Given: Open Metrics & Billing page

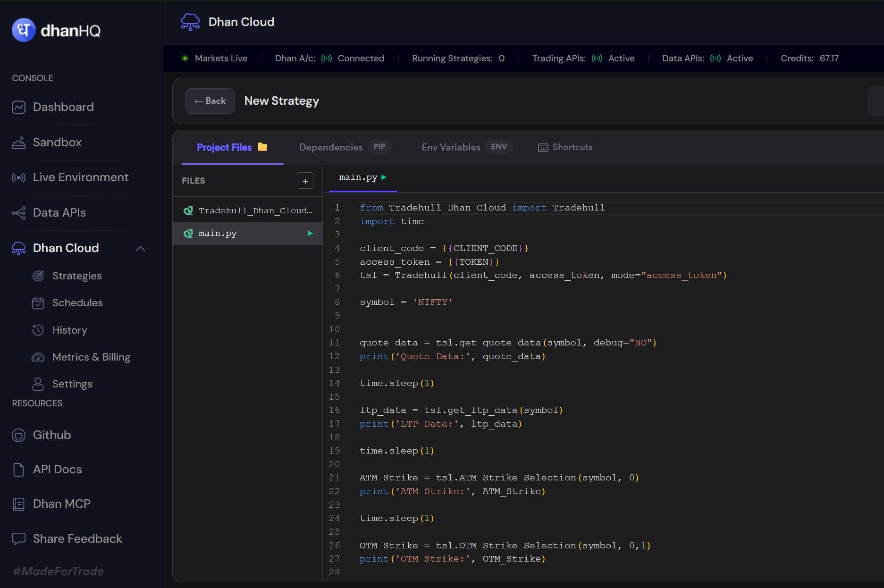Looking at the screenshot, I should (x=91, y=357).
